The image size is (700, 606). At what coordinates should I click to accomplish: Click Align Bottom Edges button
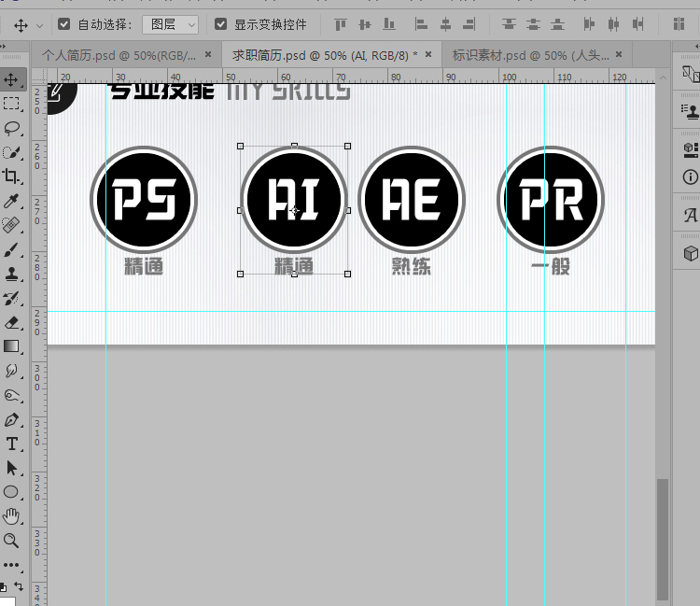tap(389, 24)
